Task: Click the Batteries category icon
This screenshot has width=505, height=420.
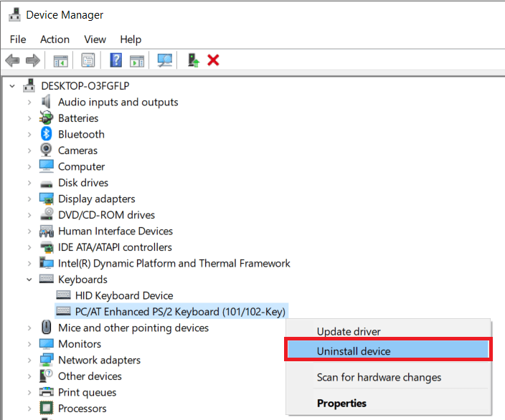Action: pyautogui.click(x=46, y=118)
